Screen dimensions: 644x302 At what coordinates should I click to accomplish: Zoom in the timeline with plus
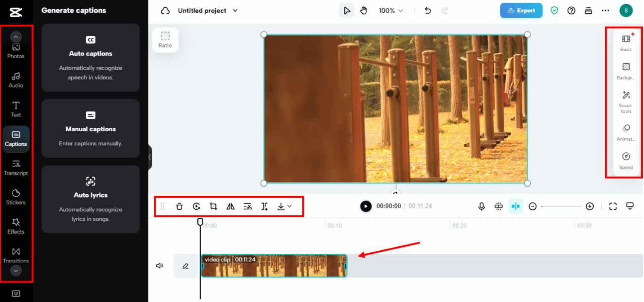pos(590,207)
